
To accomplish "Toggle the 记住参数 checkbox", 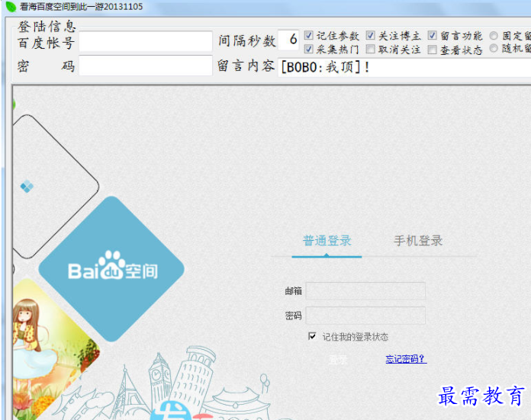I will pyautogui.click(x=308, y=35).
